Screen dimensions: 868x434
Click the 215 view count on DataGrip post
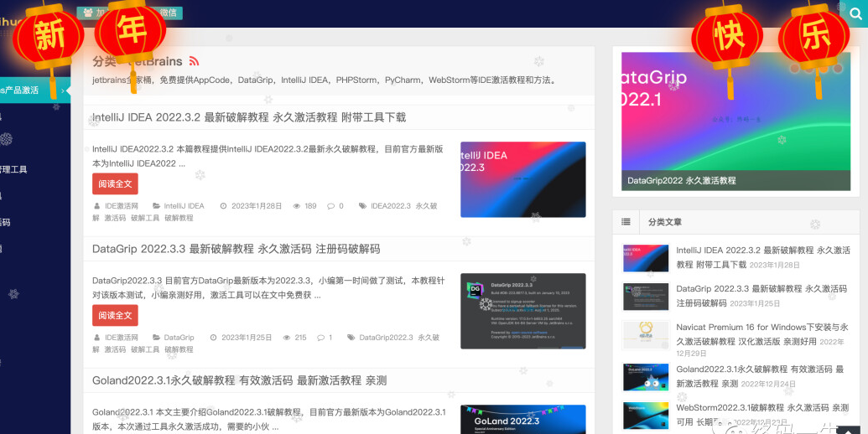(300, 338)
